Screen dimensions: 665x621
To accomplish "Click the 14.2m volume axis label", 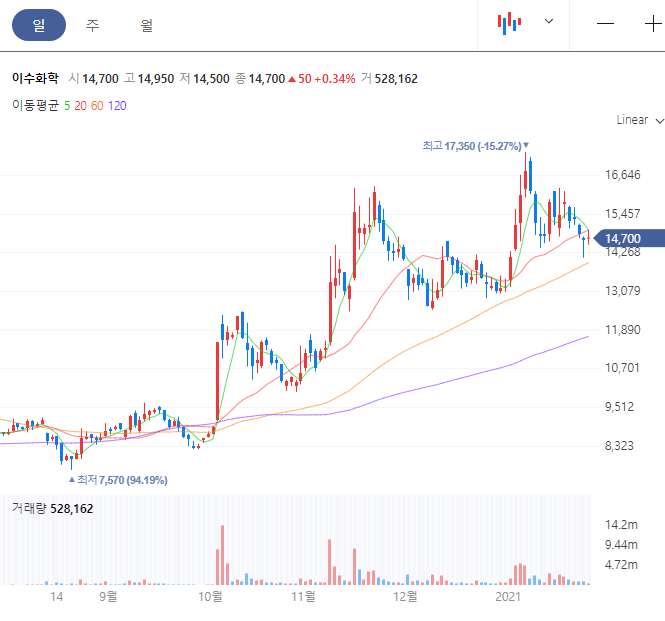I will pyautogui.click(x=621, y=525).
